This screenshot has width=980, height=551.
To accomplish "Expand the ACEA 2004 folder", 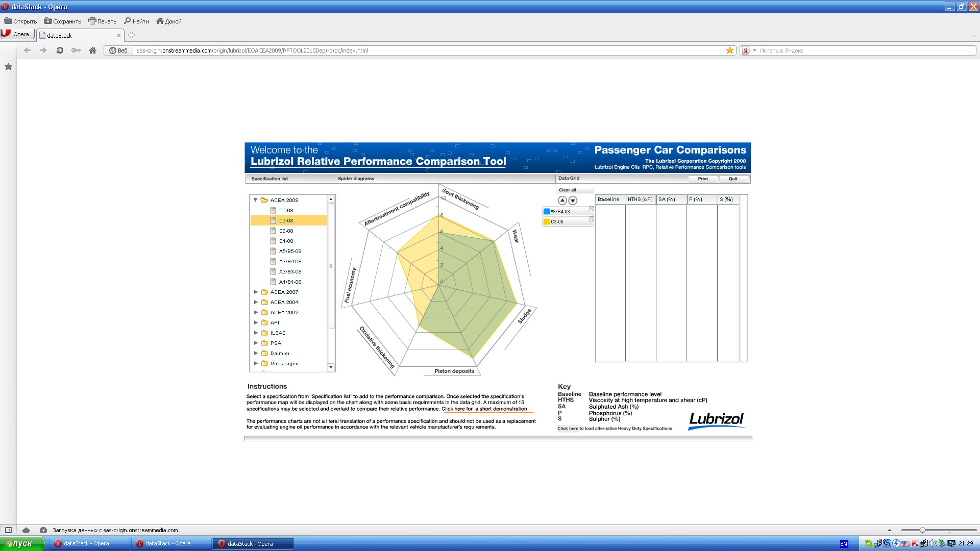I will [256, 302].
